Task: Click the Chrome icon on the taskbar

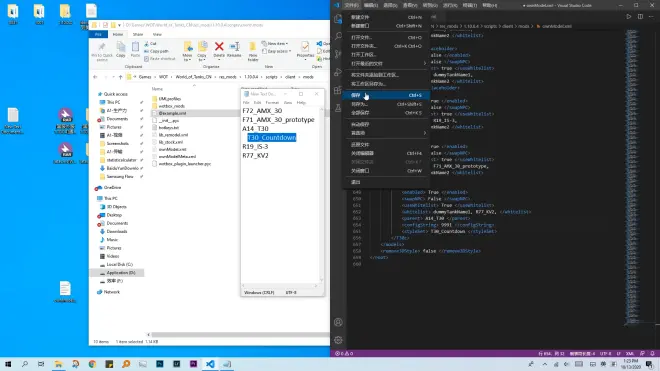Action: point(92,364)
